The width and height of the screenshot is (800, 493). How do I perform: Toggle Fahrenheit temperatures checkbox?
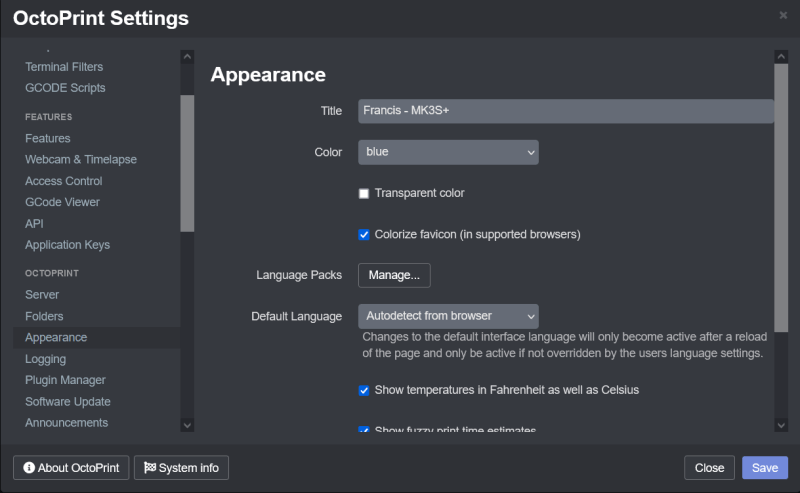pos(364,390)
